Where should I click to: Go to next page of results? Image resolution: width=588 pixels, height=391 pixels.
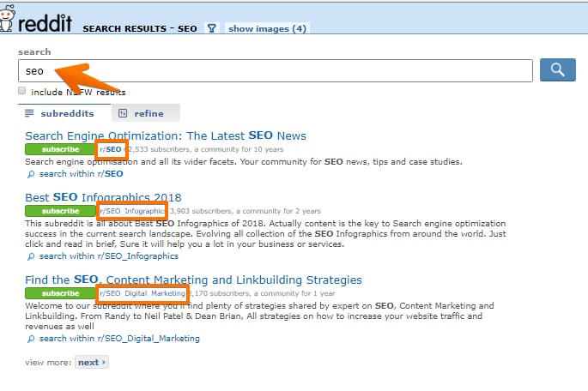pyautogui.click(x=91, y=362)
